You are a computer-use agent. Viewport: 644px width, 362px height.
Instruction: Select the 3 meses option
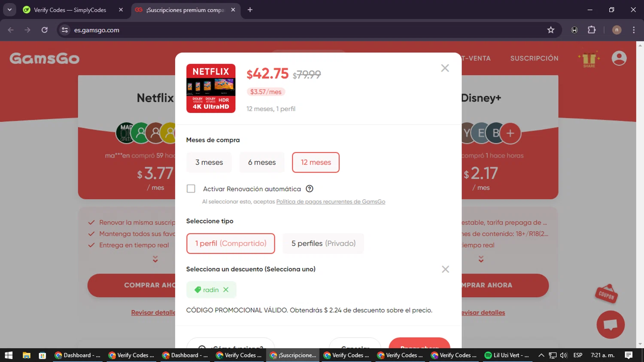(209, 162)
